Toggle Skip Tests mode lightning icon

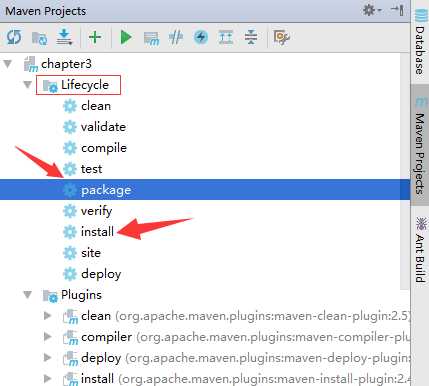(201, 37)
